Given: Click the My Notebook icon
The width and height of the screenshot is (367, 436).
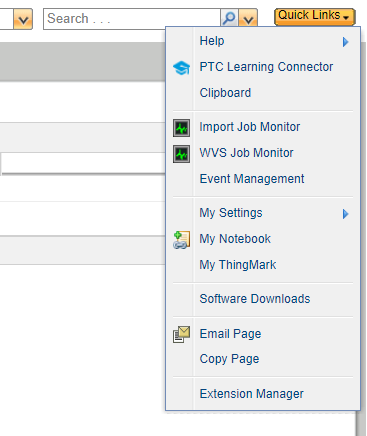Looking at the screenshot, I should [x=181, y=240].
